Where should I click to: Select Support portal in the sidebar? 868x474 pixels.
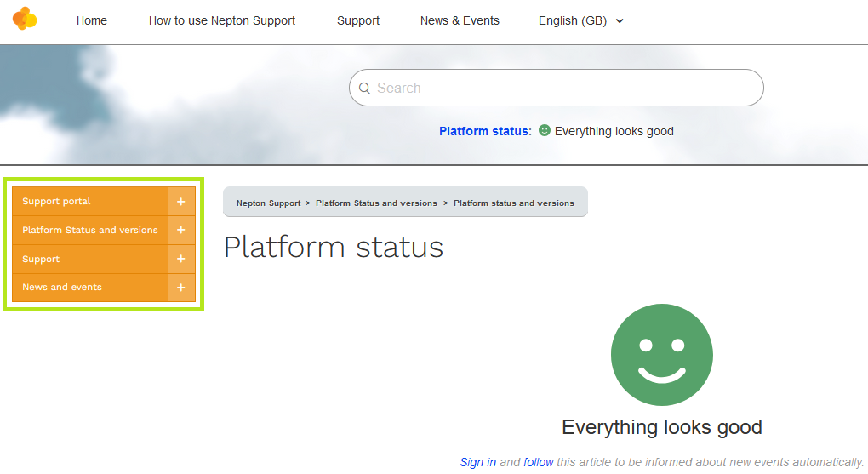(56, 202)
